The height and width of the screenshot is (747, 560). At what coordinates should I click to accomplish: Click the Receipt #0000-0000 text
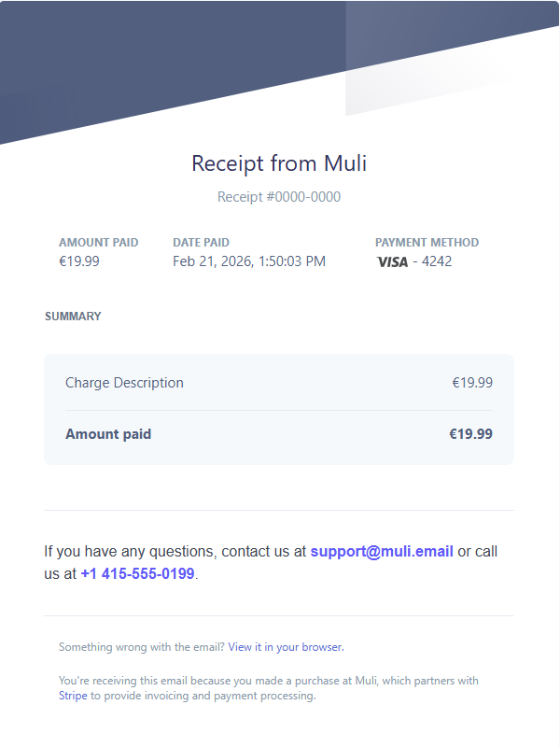pyautogui.click(x=279, y=197)
